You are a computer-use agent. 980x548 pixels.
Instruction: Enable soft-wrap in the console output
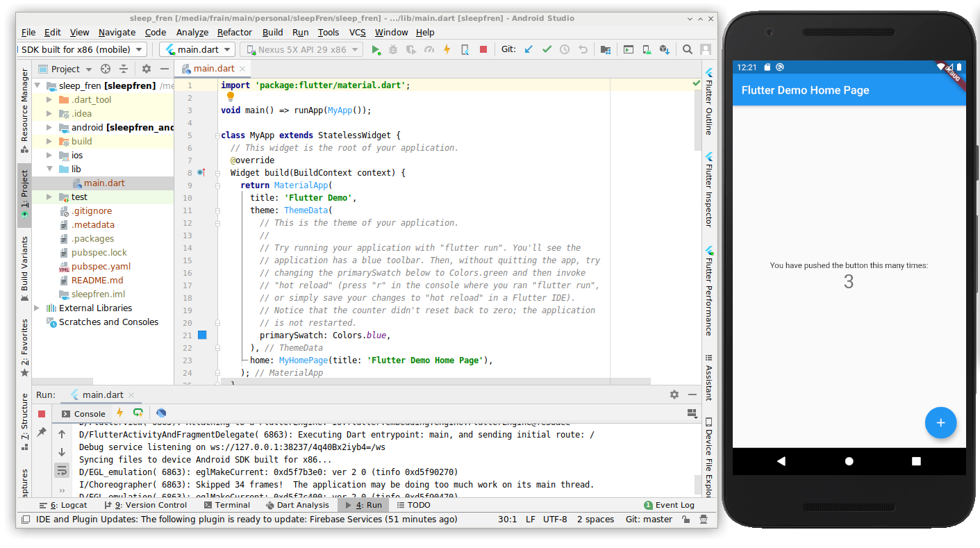(x=63, y=470)
